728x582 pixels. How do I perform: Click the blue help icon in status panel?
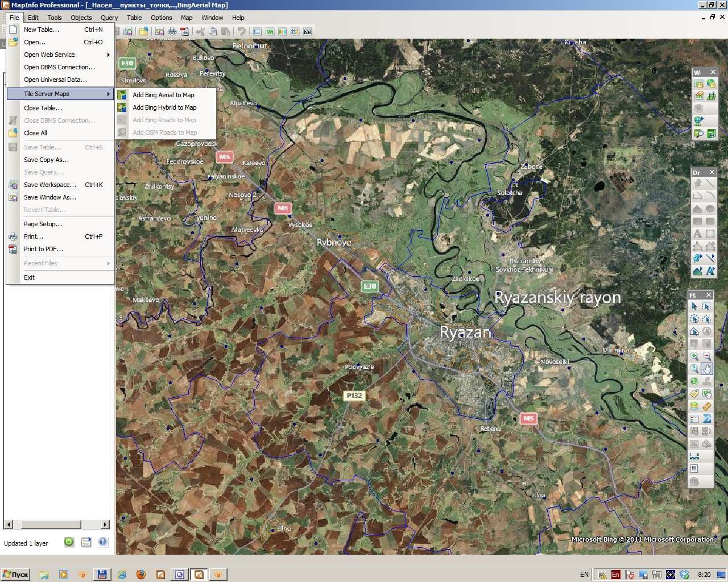coord(103,542)
